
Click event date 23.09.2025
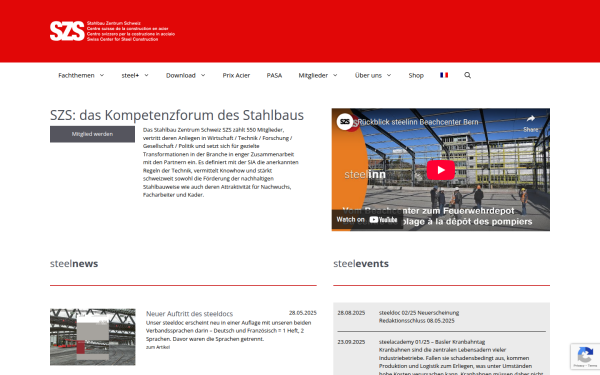point(351,342)
